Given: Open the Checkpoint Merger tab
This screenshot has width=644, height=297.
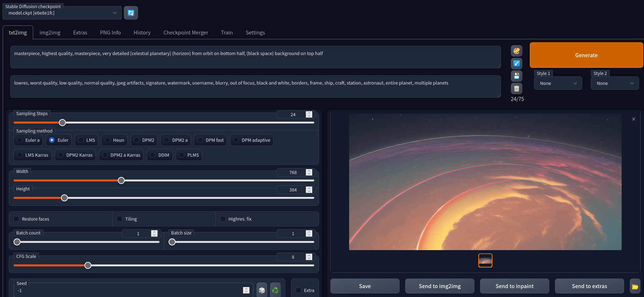Looking at the screenshot, I should [x=186, y=32].
